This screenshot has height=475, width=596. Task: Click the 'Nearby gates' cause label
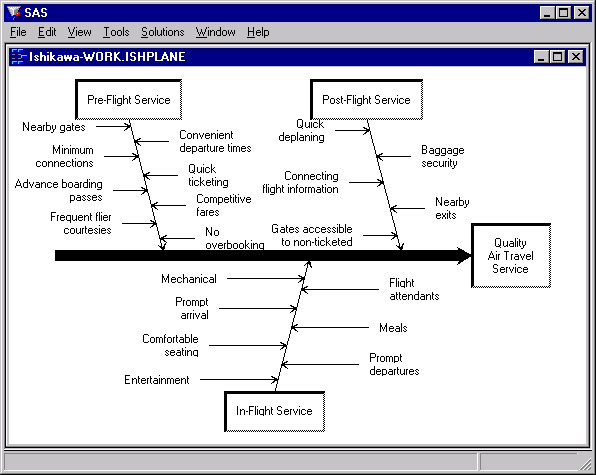coord(54,127)
